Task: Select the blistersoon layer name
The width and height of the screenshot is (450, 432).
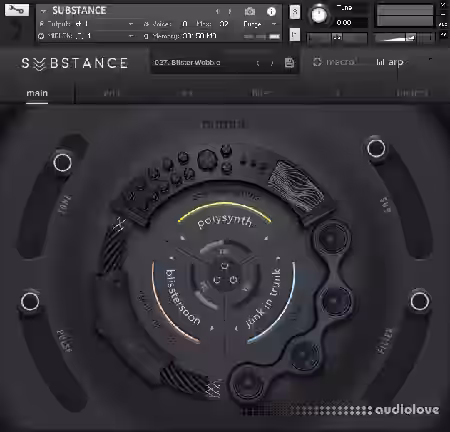Action: point(183,297)
